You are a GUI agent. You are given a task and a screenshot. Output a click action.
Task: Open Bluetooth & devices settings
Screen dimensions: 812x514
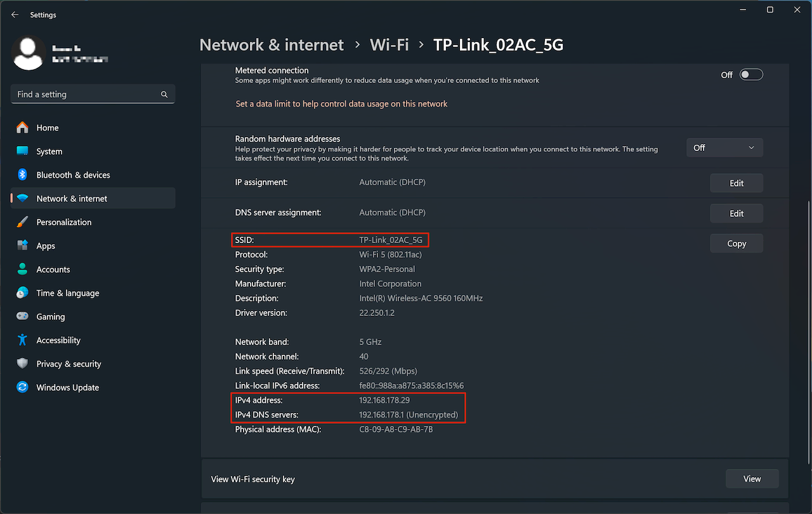tap(74, 175)
